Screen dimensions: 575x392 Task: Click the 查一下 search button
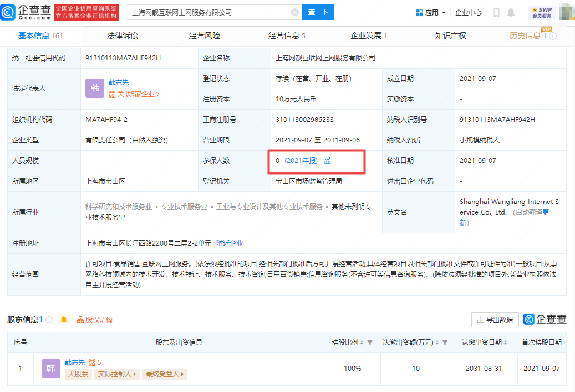point(318,12)
